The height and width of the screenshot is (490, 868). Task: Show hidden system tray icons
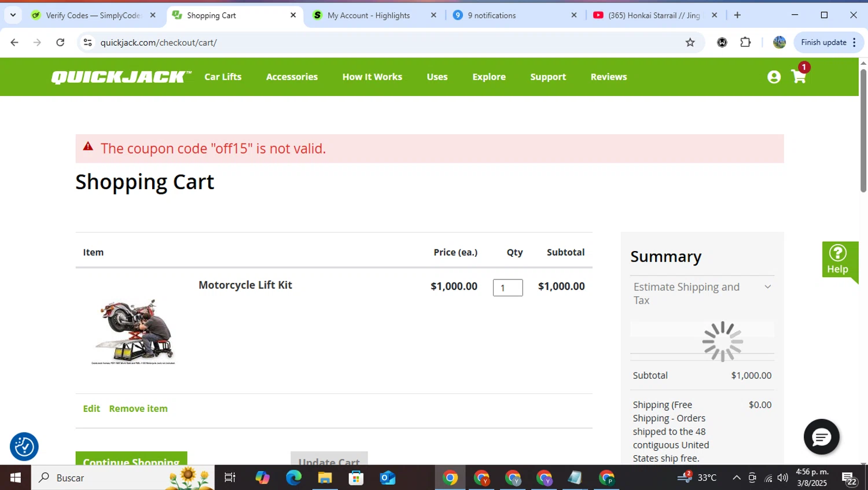point(736,477)
